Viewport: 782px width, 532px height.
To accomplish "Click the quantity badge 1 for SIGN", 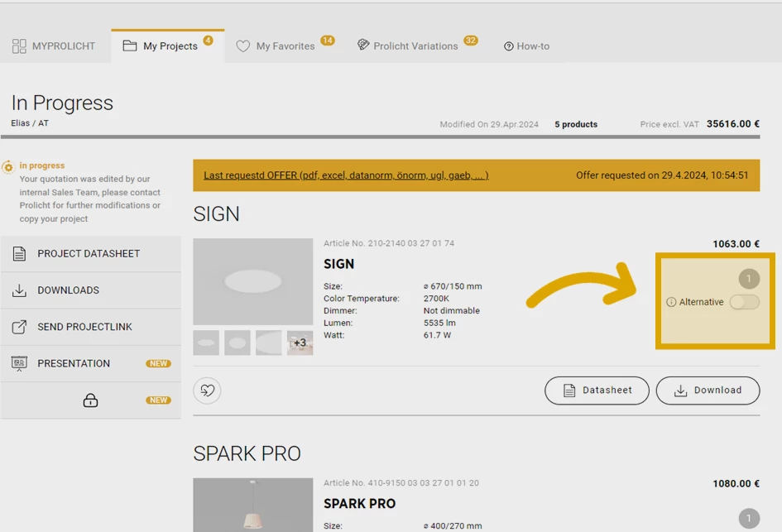I will point(749,279).
